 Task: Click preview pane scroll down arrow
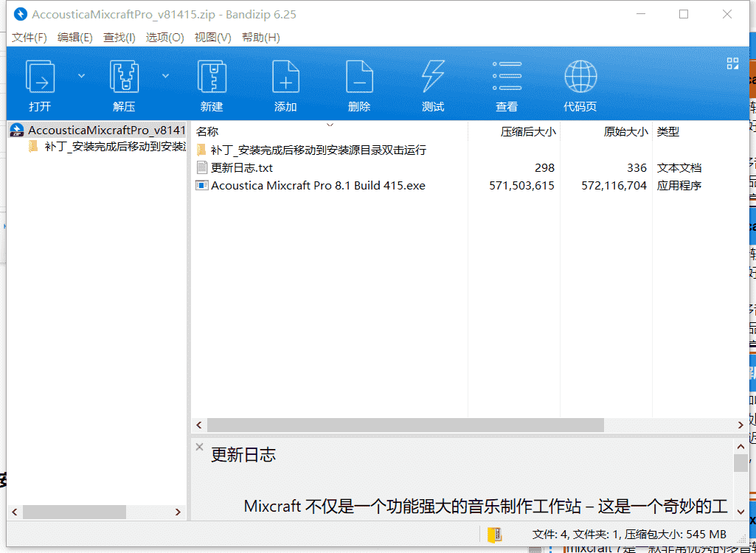[741, 511]
